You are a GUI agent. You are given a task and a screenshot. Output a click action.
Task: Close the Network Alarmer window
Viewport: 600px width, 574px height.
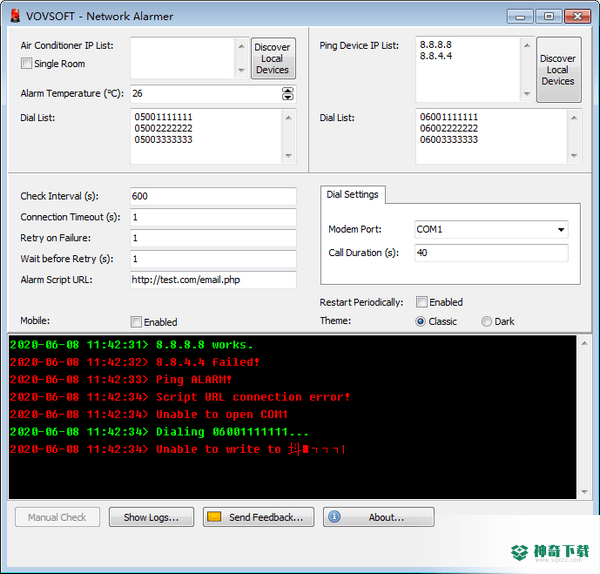coord(577,16)
